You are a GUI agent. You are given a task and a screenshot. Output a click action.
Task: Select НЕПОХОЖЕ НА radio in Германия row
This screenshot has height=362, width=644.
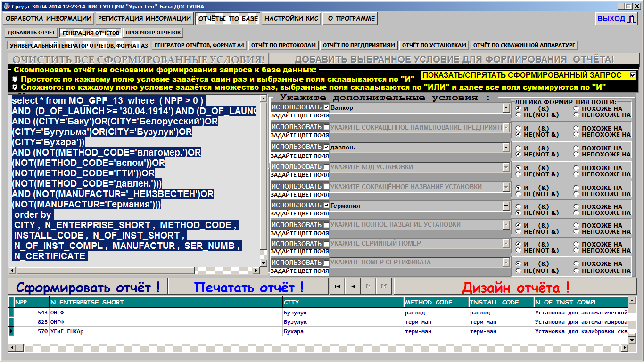(576, 213)
